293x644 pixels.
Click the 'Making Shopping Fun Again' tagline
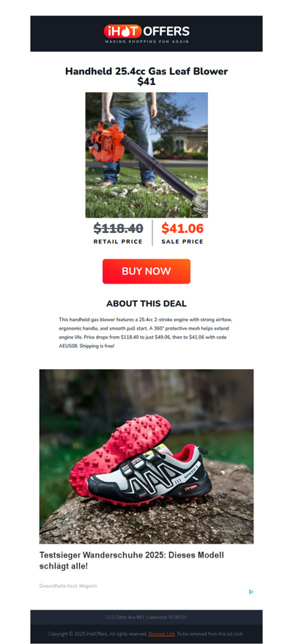tap(146, 42)
